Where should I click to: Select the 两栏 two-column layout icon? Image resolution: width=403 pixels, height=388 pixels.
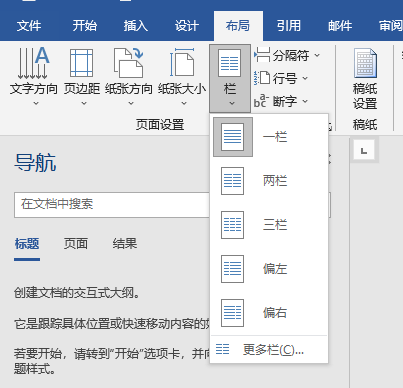coord(232,181)
